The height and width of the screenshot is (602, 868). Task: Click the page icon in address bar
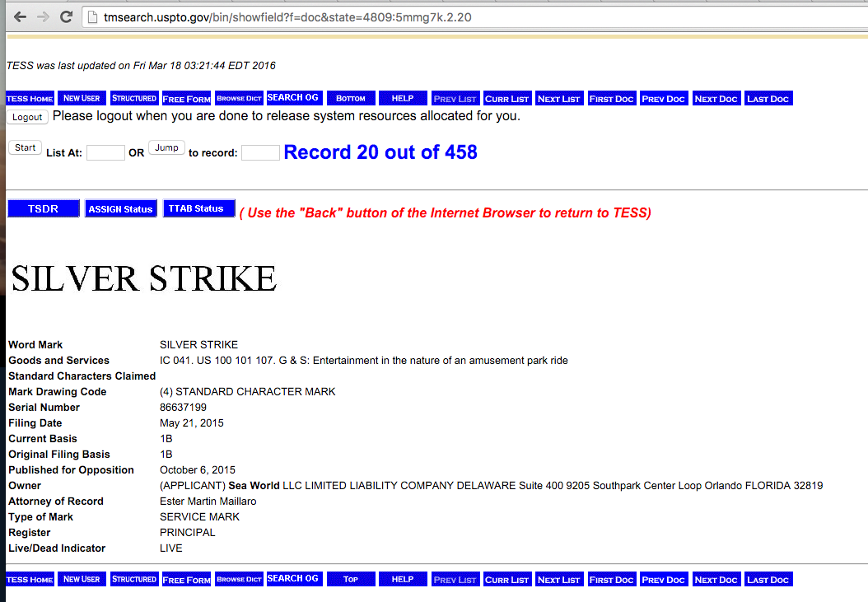(x=93, y=17)
